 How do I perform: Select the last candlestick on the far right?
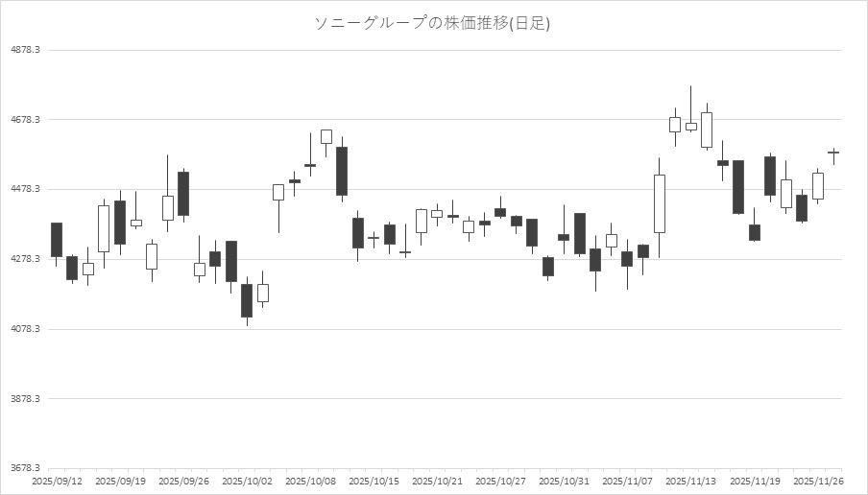(833, 152)
